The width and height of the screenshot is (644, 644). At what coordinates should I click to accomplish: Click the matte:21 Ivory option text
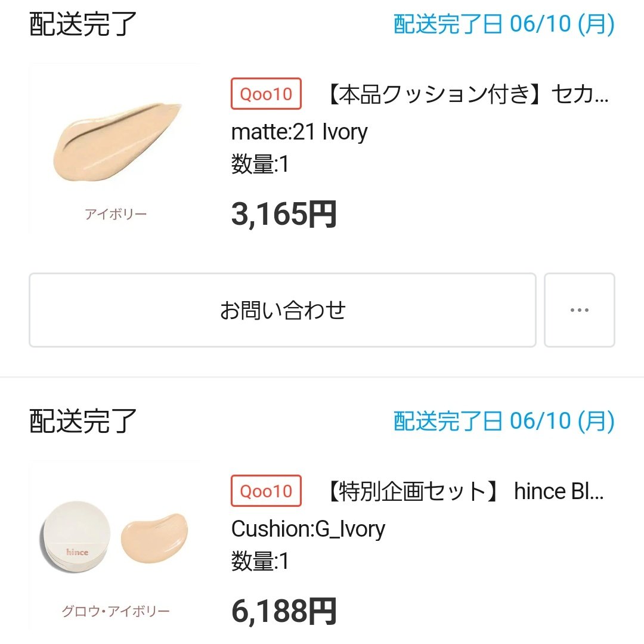click(299, 132)
